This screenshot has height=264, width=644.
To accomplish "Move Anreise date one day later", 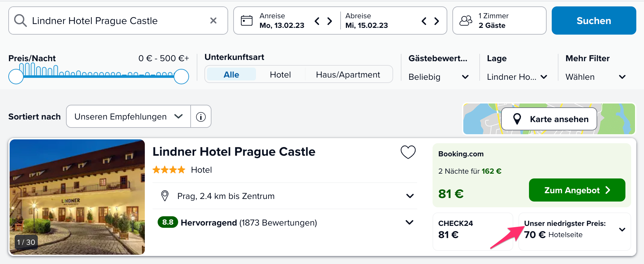I will point(330,21).
